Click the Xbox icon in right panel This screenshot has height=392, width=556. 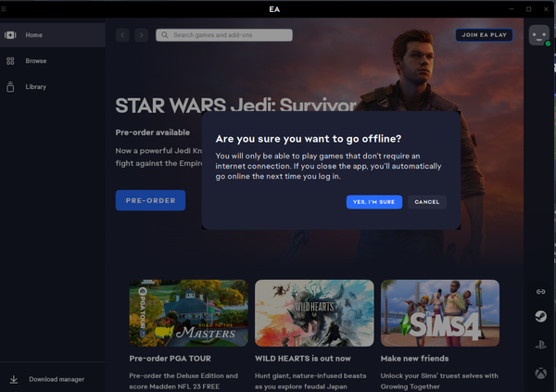(540, 373)
